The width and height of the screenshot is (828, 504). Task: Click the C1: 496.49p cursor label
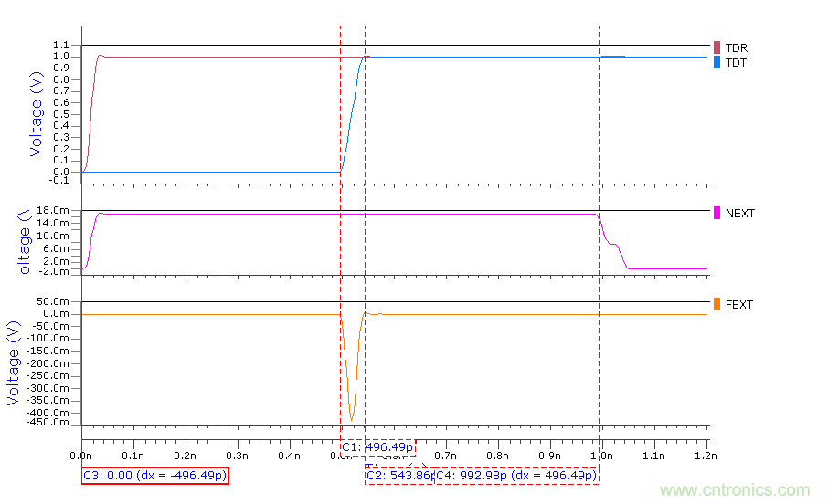click(x=377, y=446)
